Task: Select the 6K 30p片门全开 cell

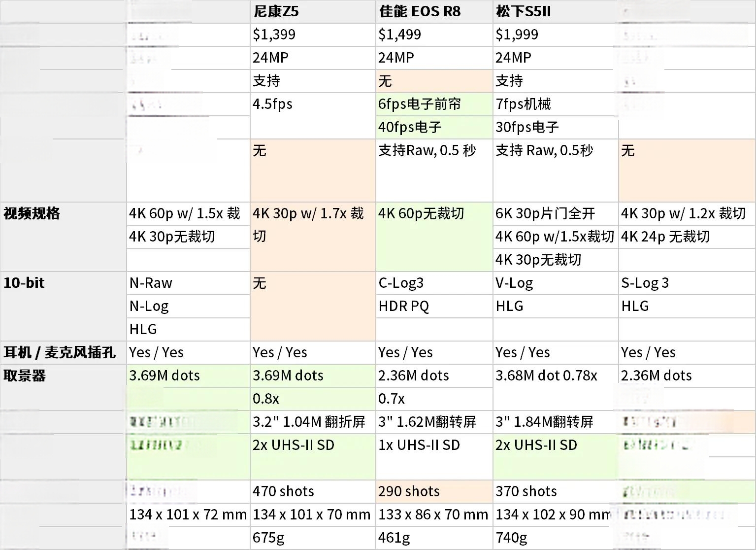Action: pyautogui.click(x=555, y=213)
